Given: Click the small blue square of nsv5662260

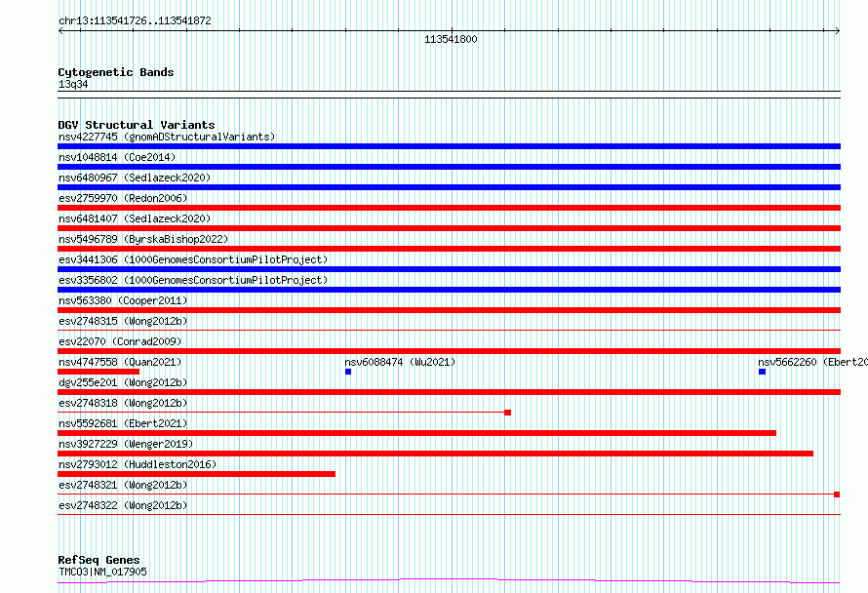Looking at the screenshot, I should (763, 372).
